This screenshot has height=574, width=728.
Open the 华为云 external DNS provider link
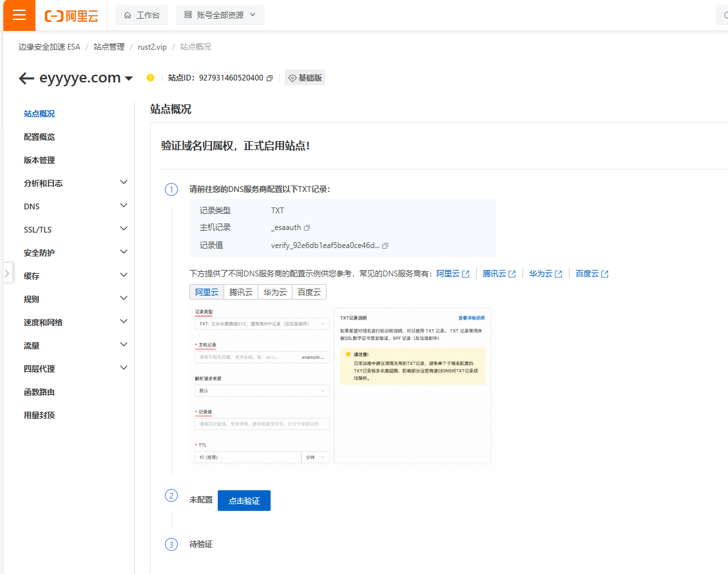[x=546, y=274]
